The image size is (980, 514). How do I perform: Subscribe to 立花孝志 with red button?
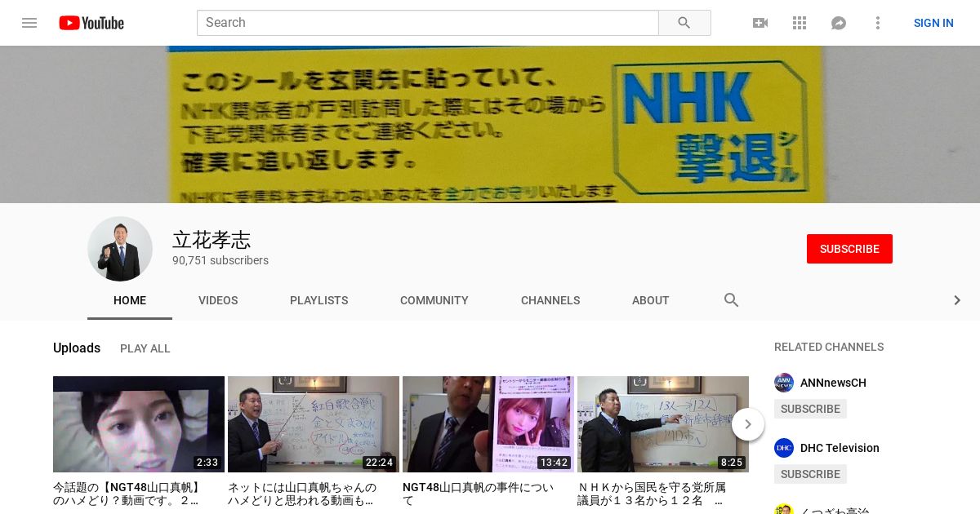[x=849, y=249]
